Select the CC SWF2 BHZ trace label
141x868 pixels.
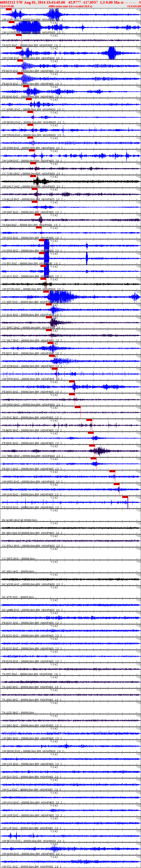[33, 328]
